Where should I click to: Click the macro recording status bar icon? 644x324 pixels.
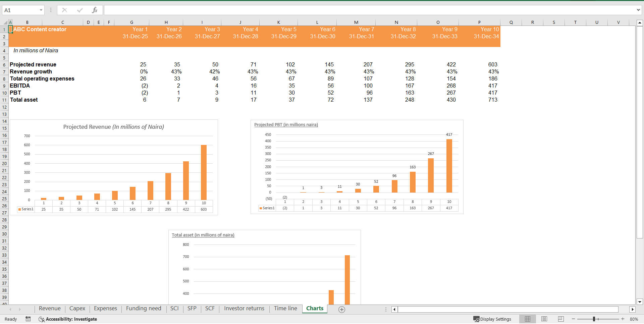(x=28, y=319)
